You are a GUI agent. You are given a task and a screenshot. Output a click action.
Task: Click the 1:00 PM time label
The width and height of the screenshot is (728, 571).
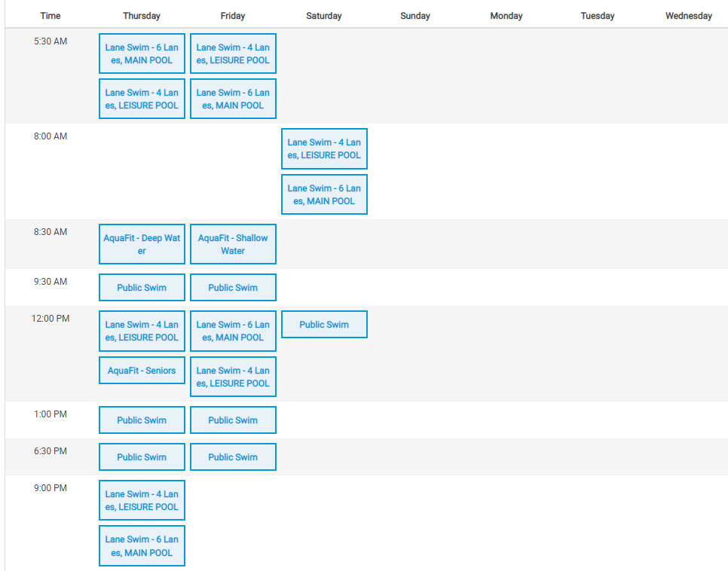[x=50, y=414]
